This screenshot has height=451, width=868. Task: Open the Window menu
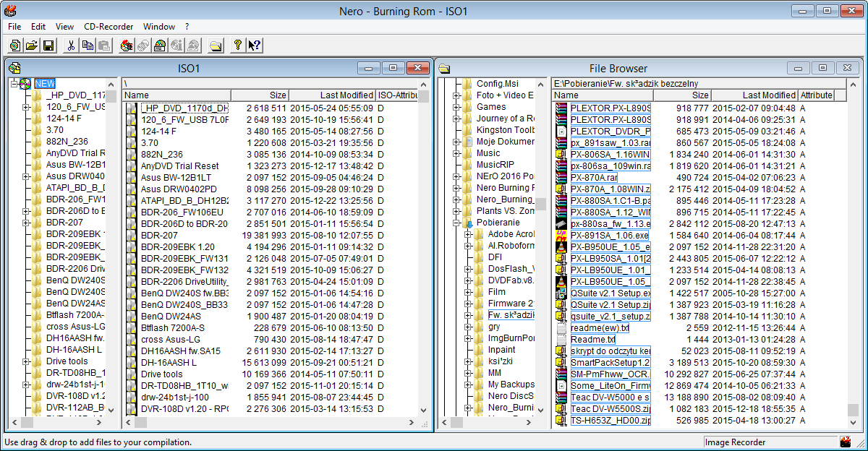(159, 27)
